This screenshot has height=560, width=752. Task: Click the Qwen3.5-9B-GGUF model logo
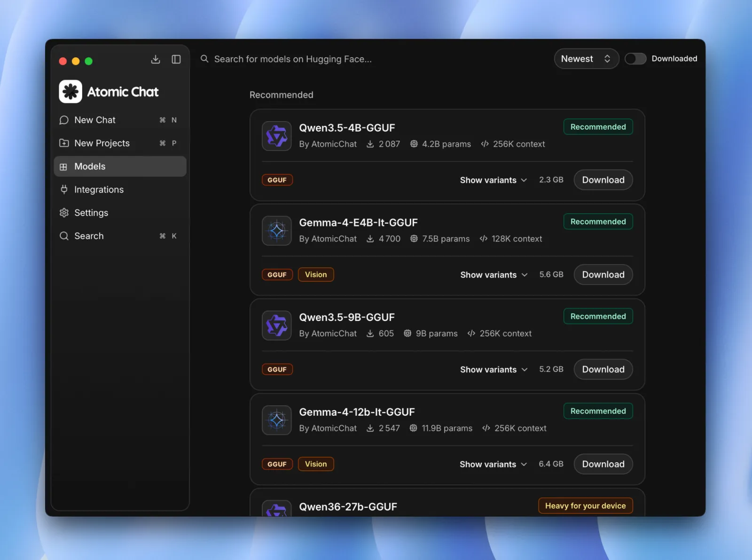click(x=277, y=325)
